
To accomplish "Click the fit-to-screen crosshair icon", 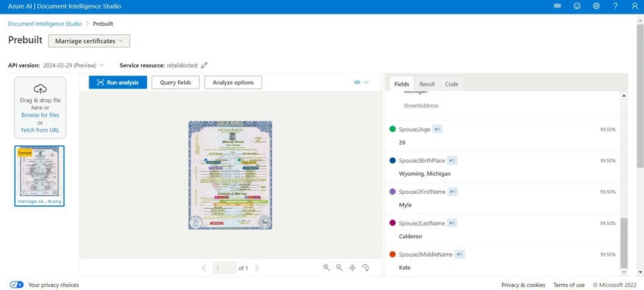I will [352, 268].
